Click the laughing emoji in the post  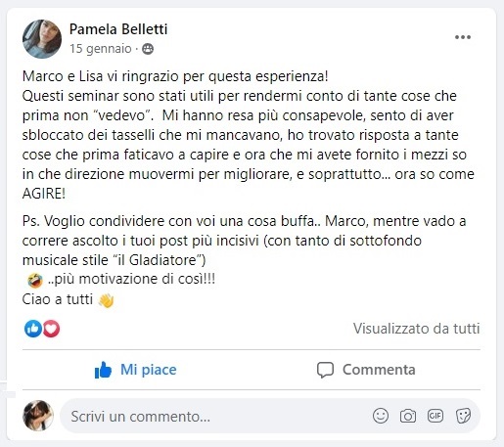35,280
